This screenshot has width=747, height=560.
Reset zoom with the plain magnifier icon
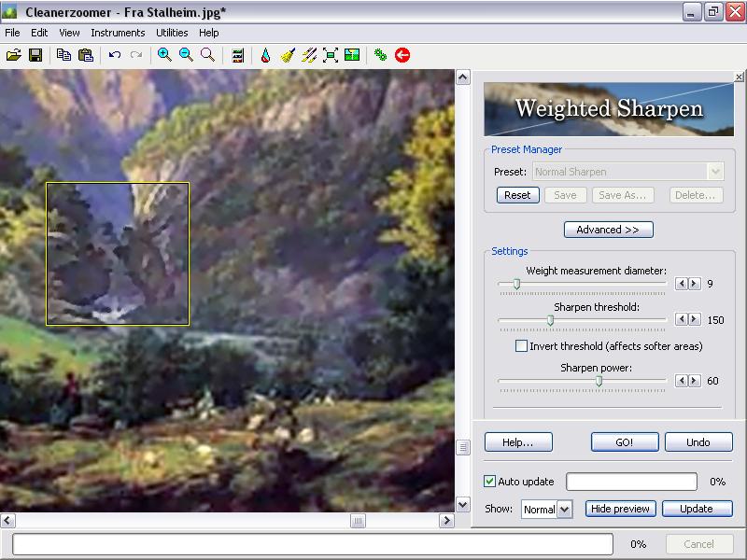(207, 55)
